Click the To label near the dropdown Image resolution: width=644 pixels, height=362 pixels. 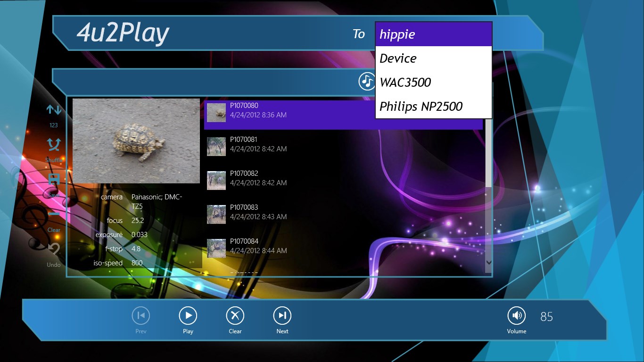tap(359, 34)
